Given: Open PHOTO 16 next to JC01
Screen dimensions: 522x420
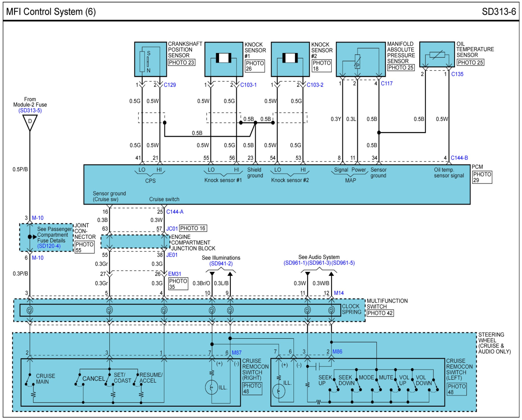Looking at the screenshot, I should 193,228.
